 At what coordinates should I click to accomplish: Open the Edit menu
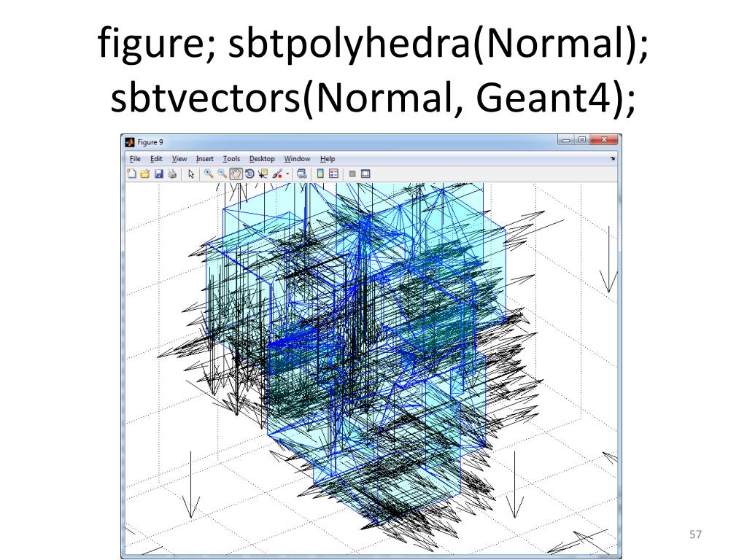pyautogui.click(x=156, y=158)
